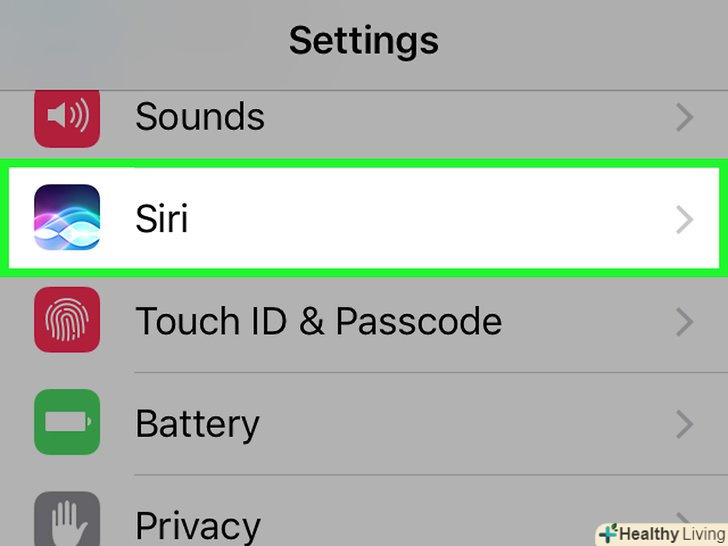Open the Touch ID & Passcode label
The height and width of the screenshot is (546, 728).
coord(318,321)
